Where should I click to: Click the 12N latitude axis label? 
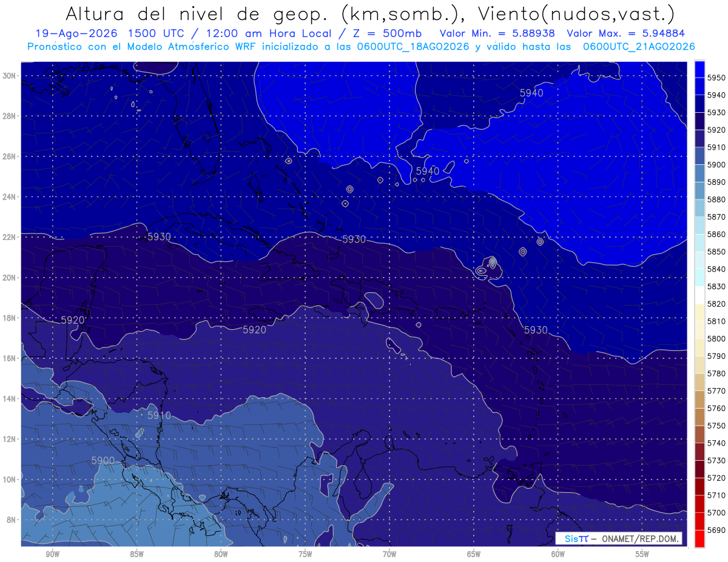pos(9,439)
